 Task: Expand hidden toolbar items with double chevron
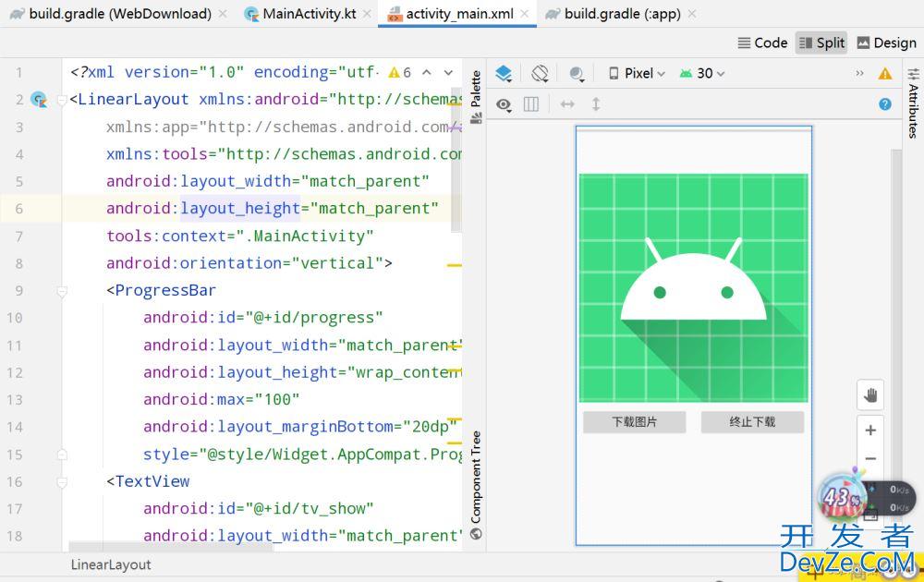859,73
